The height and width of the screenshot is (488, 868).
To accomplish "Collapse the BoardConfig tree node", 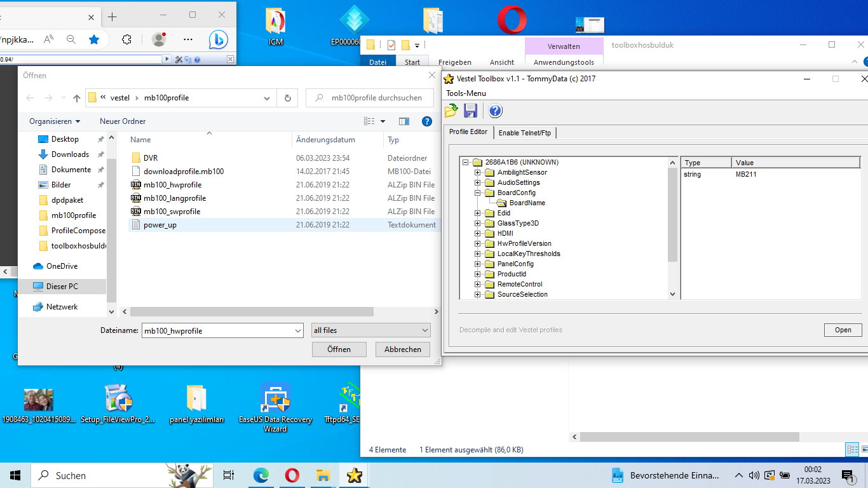I will click(x=477, y=193).
